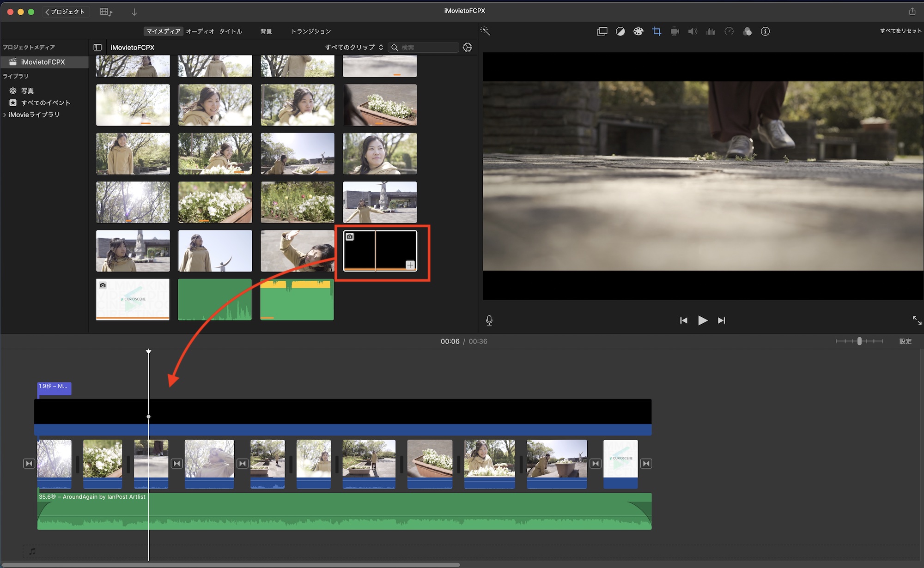Open the noise reduction equalizer tool
This screenshot has height=568, width=924.
pyautogui.click(x=711, y=31)
